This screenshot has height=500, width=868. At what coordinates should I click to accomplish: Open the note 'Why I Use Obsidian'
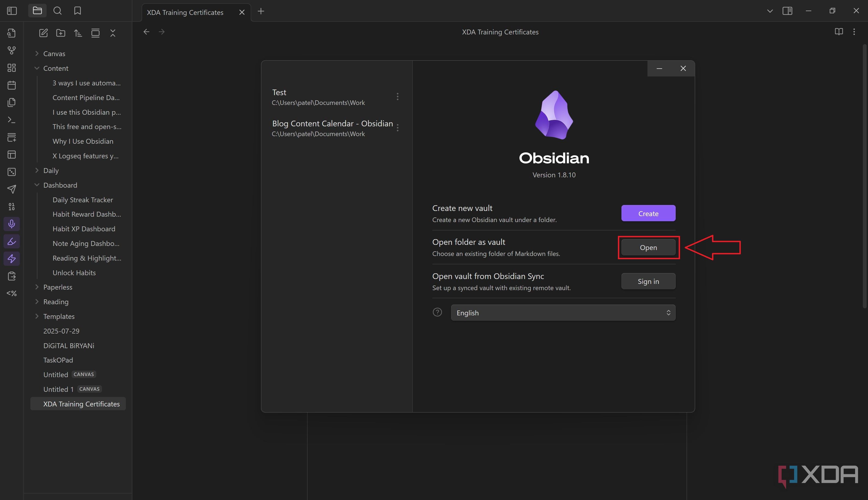tap(83, 141)
